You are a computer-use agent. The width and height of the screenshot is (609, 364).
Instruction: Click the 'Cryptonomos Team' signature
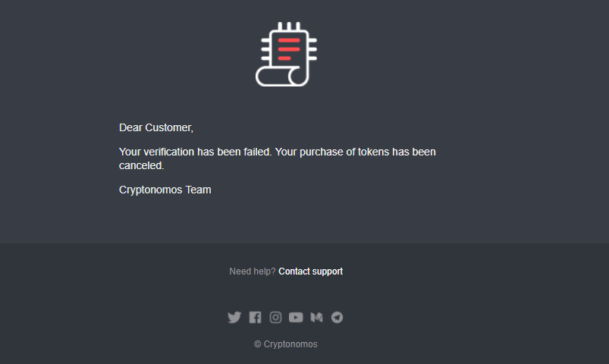tap(165, 190)
